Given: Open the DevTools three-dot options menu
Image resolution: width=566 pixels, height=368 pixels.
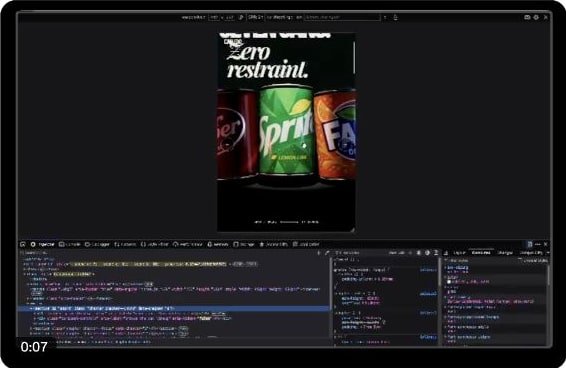Looking at the screenshot, I should (538, 244).
